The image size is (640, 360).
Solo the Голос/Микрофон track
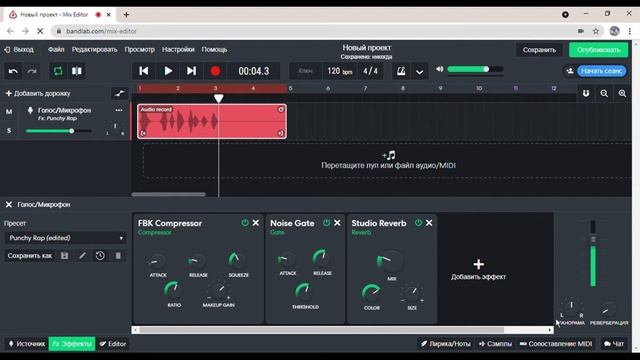tap(9, 131)
